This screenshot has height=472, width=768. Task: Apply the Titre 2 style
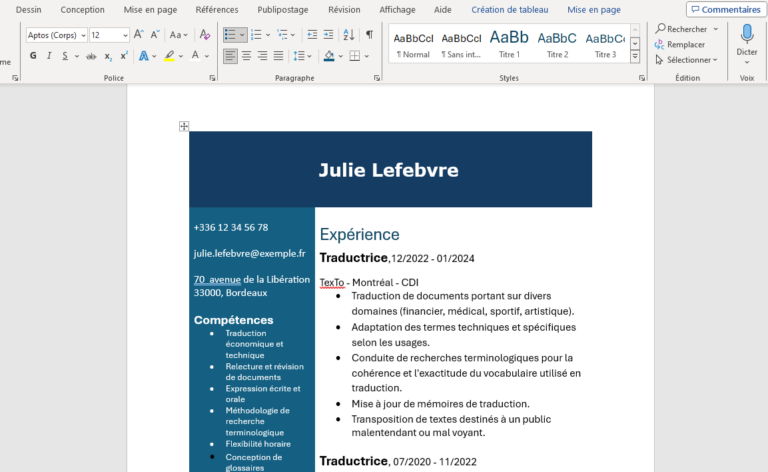click(x=557, y=44)
